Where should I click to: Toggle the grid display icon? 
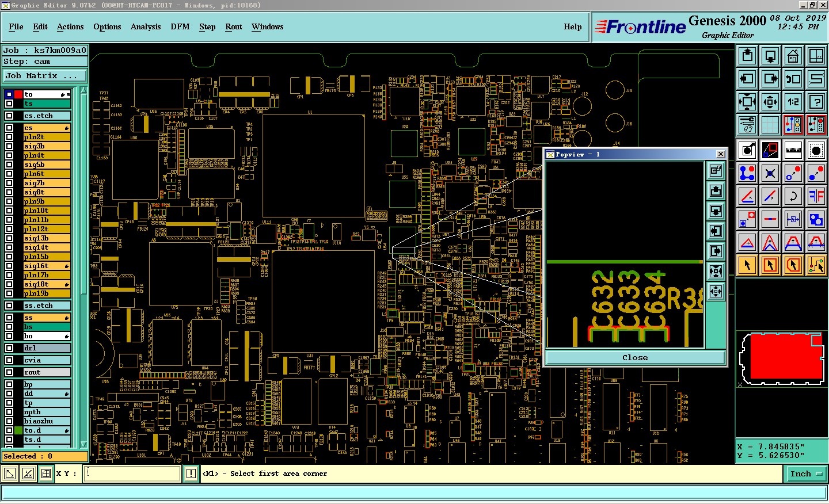[x=770, y=125]
